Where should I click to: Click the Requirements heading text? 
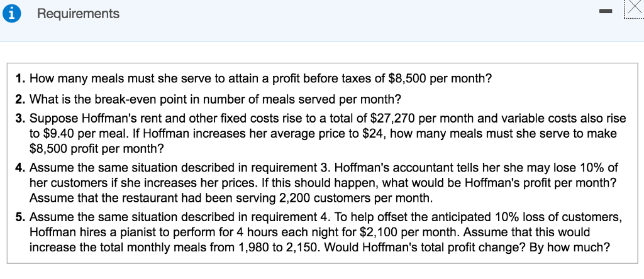(x=78, y=14)
